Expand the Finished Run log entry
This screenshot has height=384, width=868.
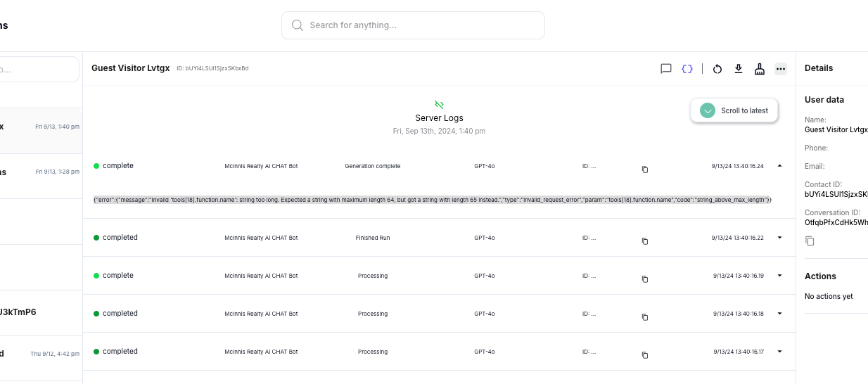coord(779,238)
